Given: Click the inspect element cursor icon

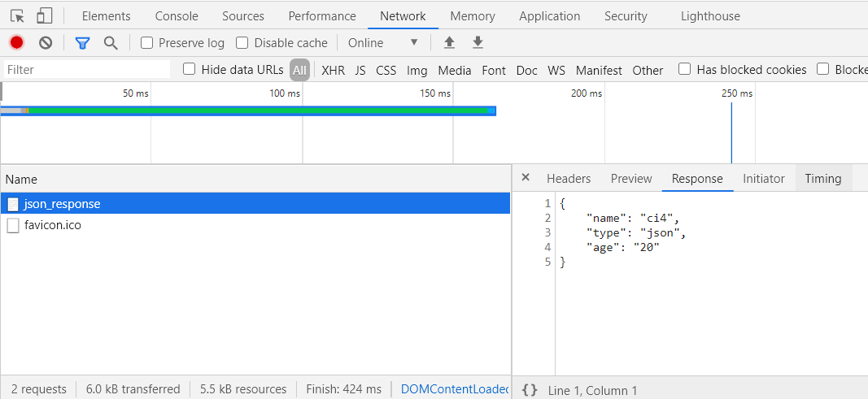Looking at the screenshot, I should point(18,16).
